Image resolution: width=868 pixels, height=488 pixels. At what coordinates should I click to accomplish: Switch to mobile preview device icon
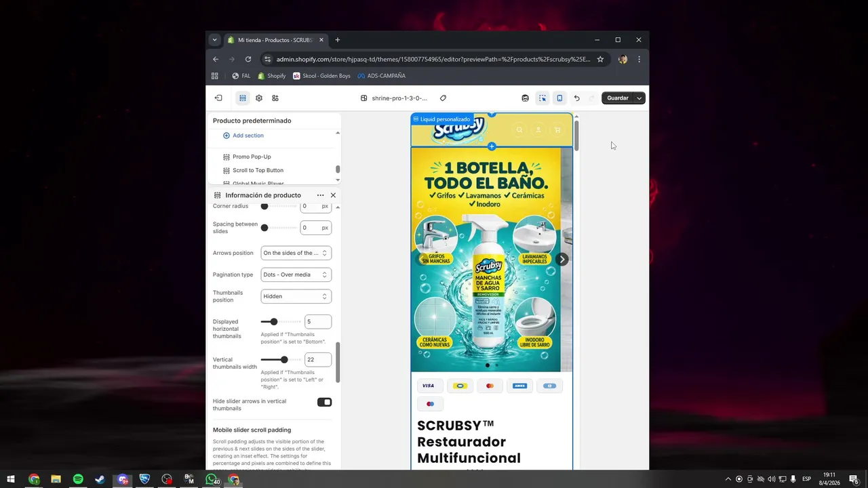click(x=559, y=98)
